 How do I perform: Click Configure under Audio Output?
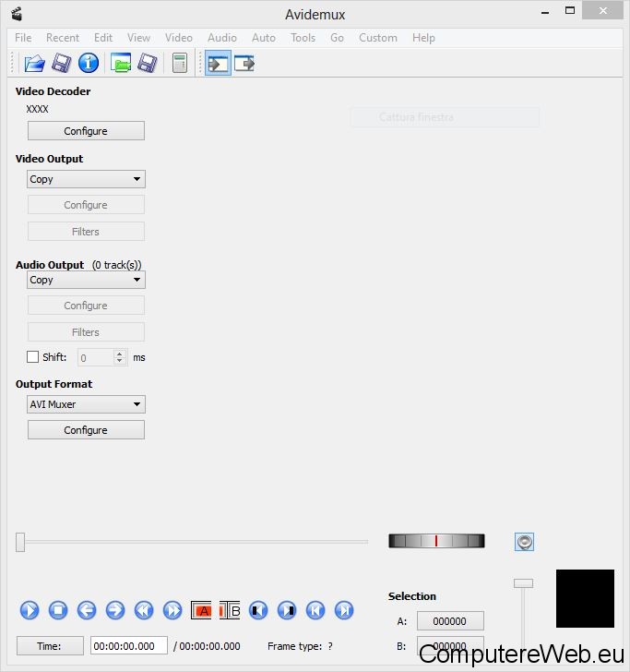(86, 306)
